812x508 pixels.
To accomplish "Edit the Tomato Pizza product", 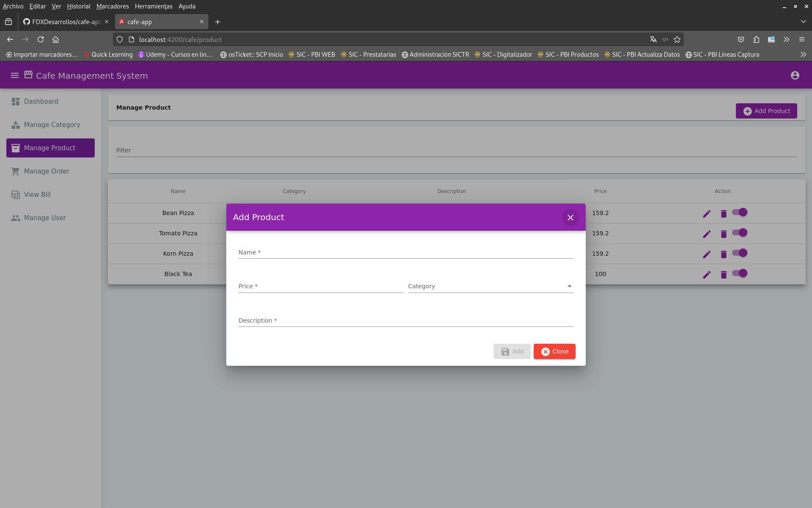I will (x=707, y=234).
